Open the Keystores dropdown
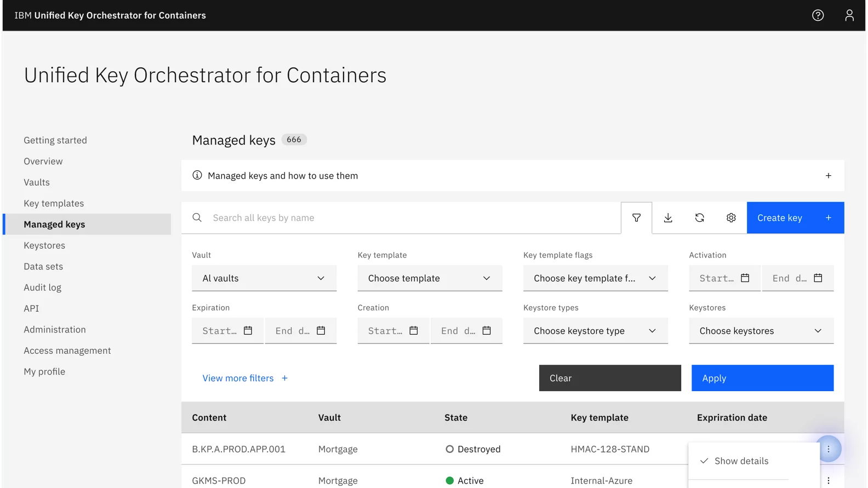 click(761, 331)
